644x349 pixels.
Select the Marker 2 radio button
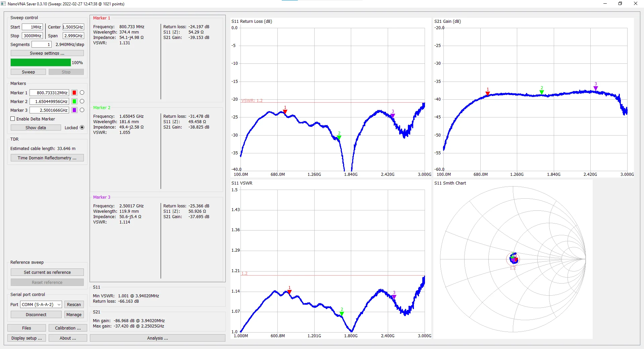pyautogui.click(x=82, y=101)
